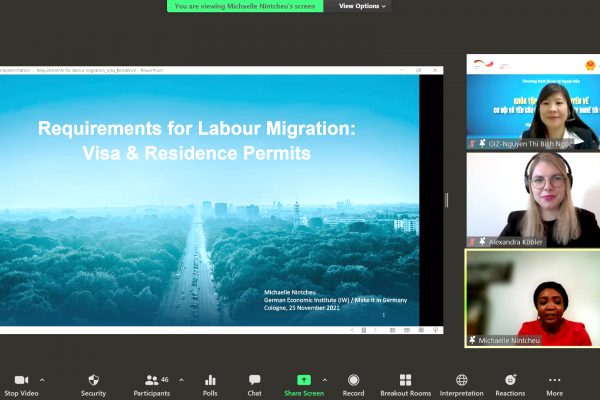The width and height of the screenshot is (600, 400).
Task: Expand the video options arrow beside Stop Video
Action: pyautogui.click(x=42, y=380)
